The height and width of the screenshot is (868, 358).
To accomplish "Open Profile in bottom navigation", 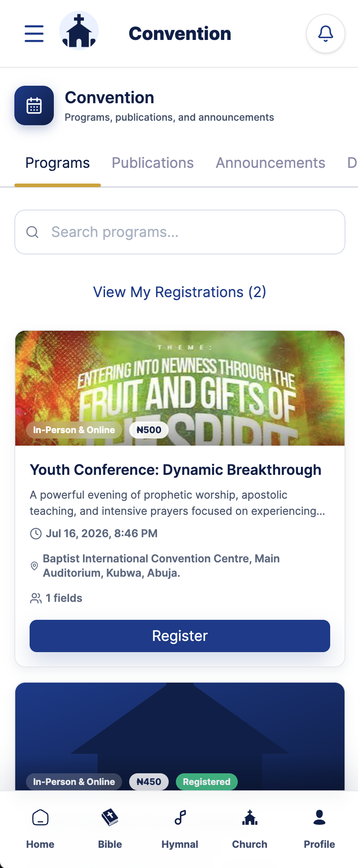I will (x=319, y=829).
